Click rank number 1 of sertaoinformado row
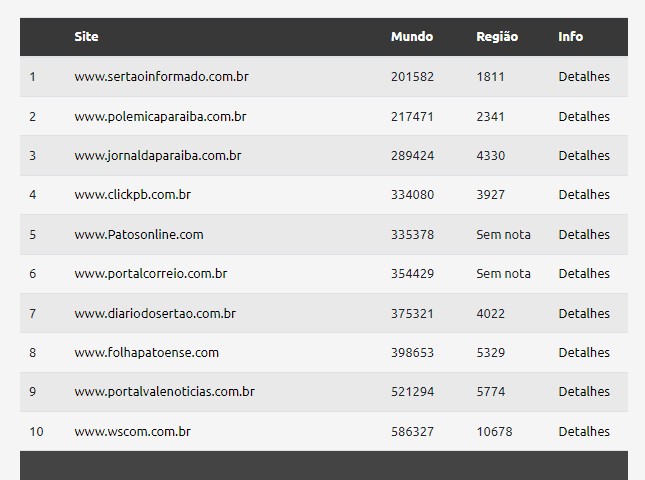This screenshot has height=480, width=645. click(32, 77)
